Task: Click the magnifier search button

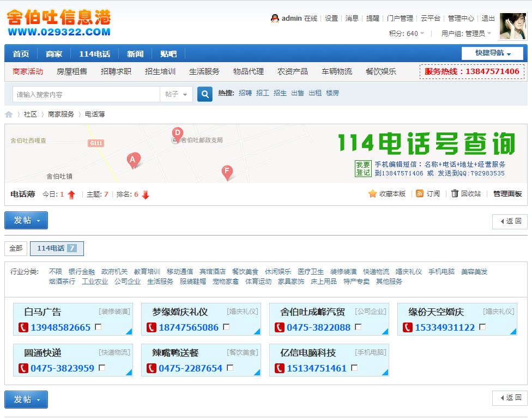Action: click(205, 94)
